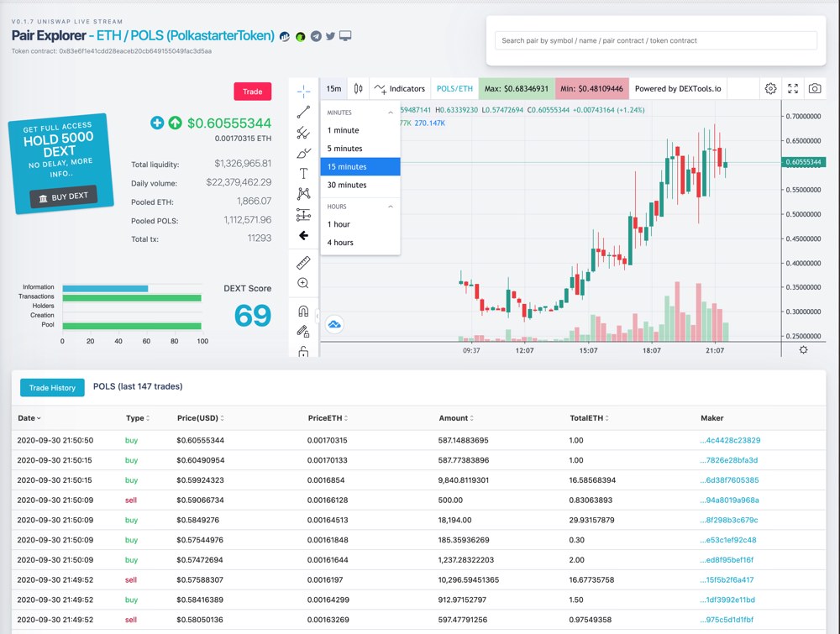Open maker address ...4c4428c23829
The width and height of the screenshot is (840, 634).
click(x=730, y=440)
